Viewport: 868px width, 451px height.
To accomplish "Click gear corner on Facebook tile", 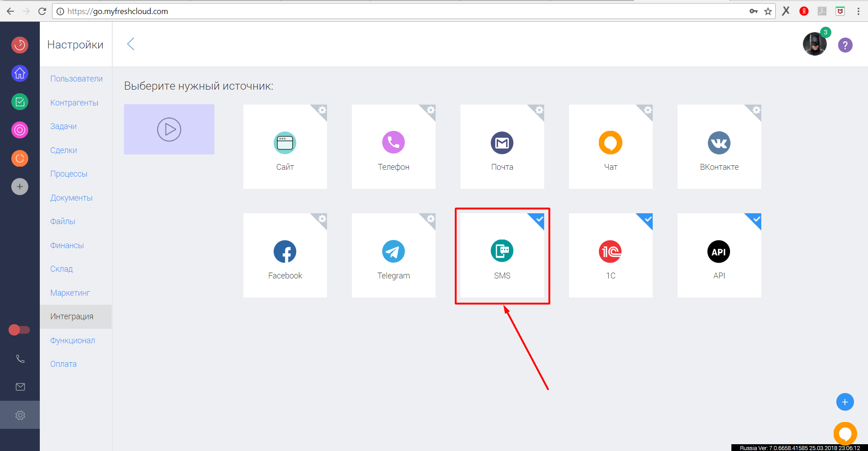I will (322, 219).
